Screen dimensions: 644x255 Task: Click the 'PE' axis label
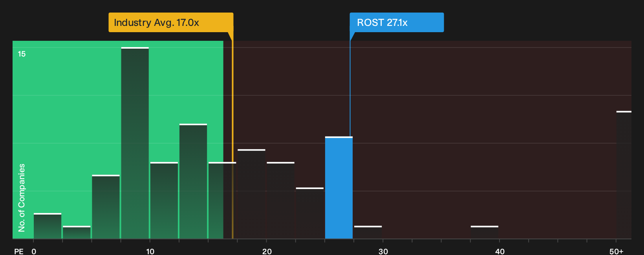[19, 251]
